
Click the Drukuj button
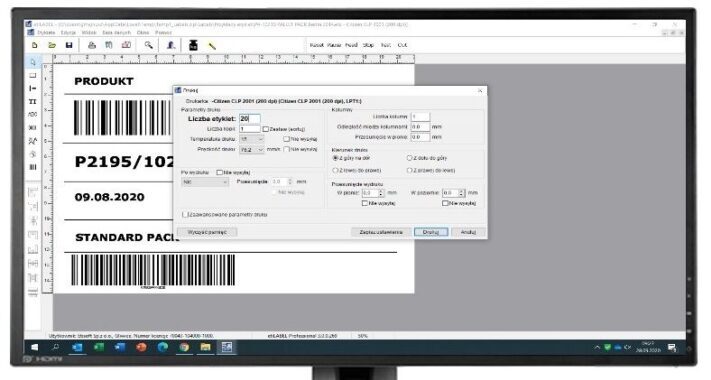click(x=431, y=232)
